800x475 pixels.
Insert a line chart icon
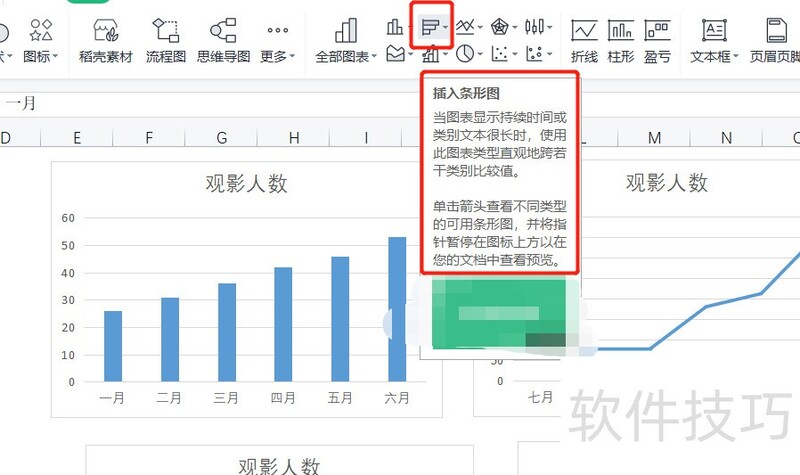pyautogui.click(x=465, y=27)
